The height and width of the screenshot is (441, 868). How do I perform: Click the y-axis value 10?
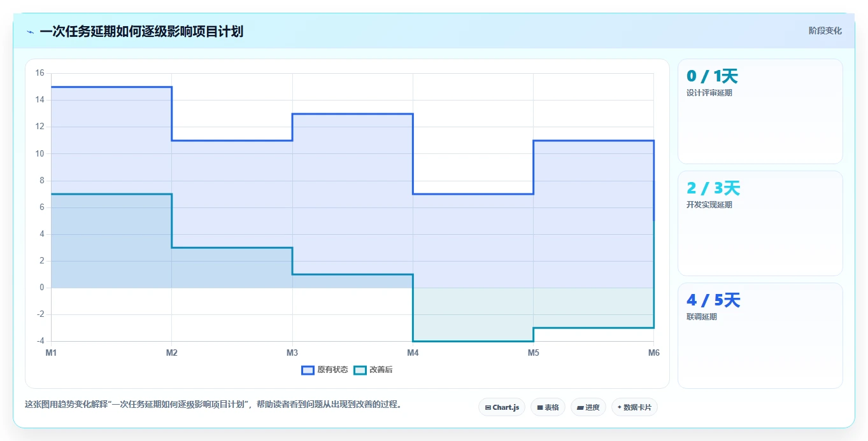pos(39,153)
